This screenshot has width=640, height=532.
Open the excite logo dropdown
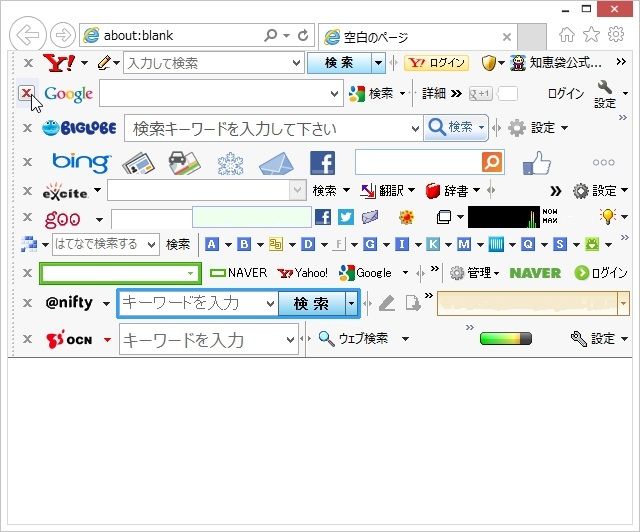(x=98, y=190)
